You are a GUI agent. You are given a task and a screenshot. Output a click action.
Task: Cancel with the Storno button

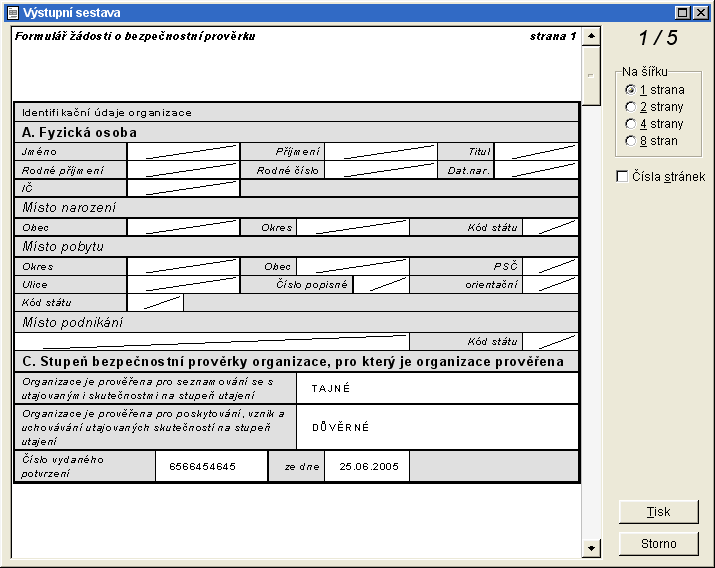[658, 544]
